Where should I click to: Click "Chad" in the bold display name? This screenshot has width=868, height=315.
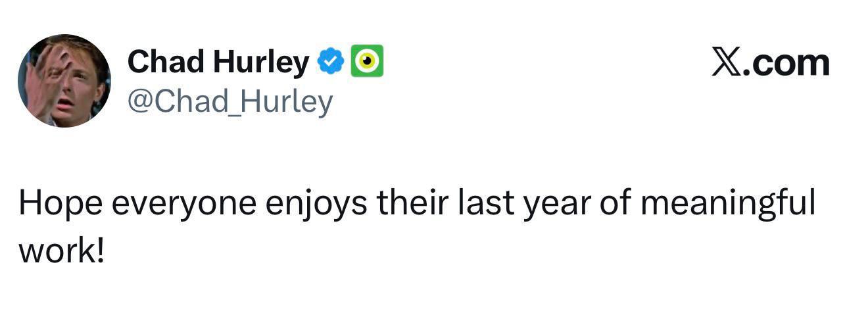point(166,62)
